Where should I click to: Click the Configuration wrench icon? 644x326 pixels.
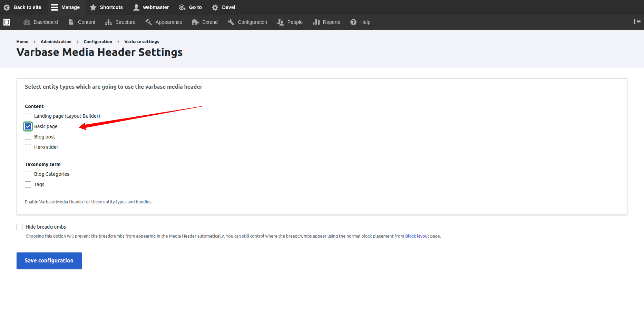coord(231,22)
